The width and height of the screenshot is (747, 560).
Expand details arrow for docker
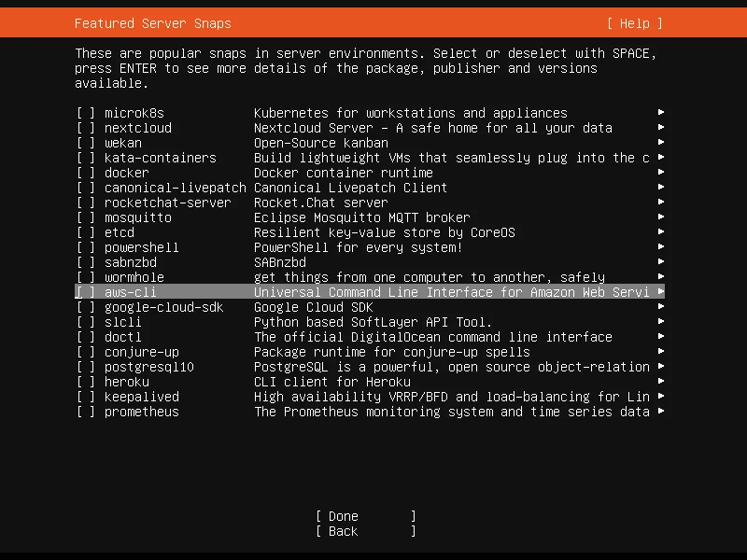click(661, 172)
